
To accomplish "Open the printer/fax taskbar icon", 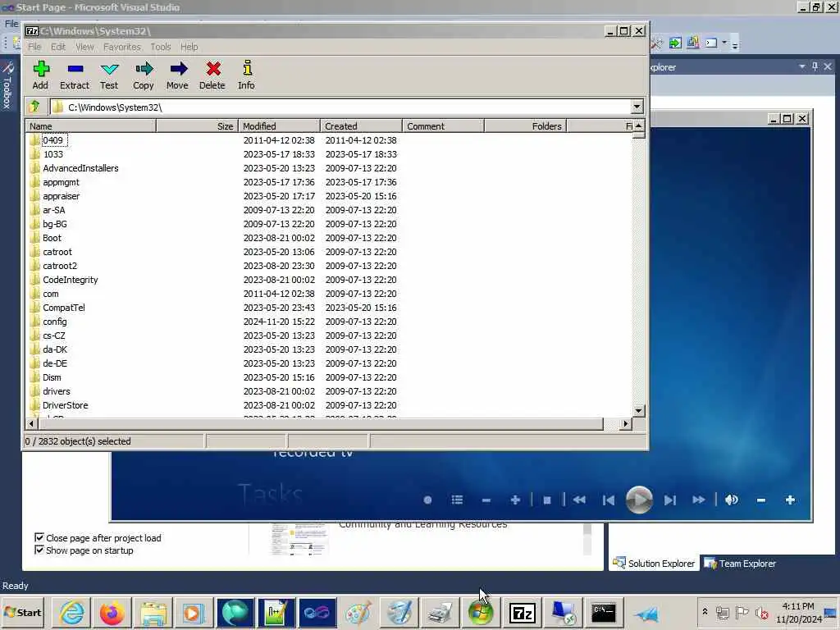I will pos(440,612).
